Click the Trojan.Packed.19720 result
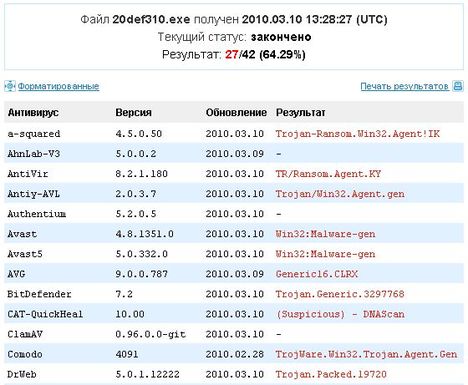 tap(331, 374)
